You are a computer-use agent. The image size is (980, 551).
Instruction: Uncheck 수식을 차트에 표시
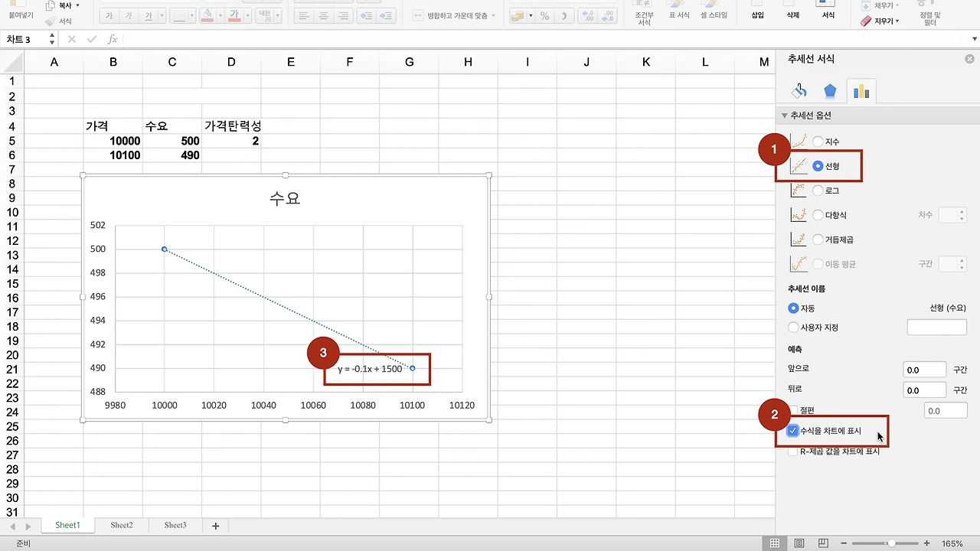pyautogui.click(x=793, y=430)
